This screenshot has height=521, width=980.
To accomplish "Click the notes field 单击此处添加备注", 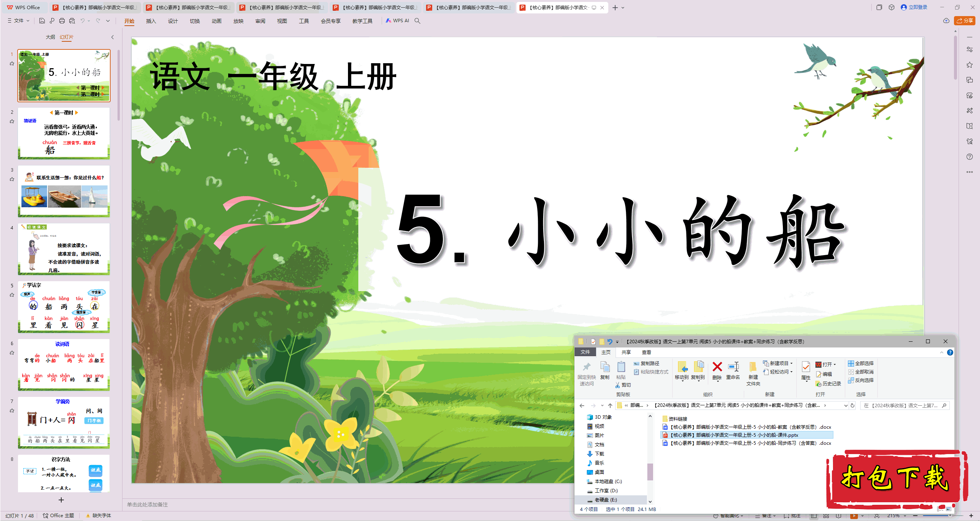I will pos(147,505).
